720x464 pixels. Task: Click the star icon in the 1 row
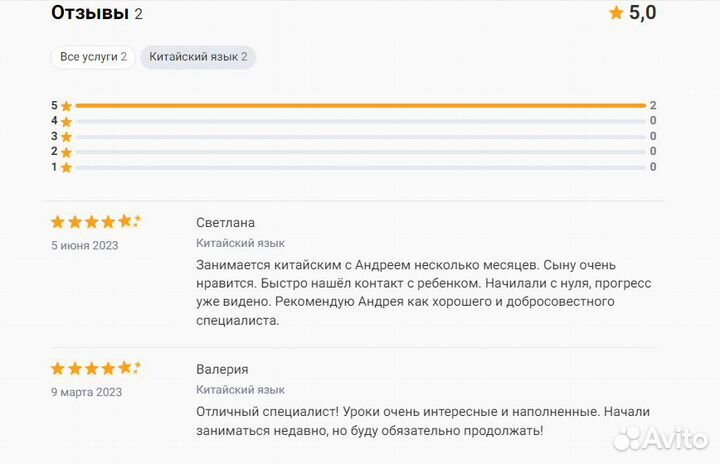[67, 168]
